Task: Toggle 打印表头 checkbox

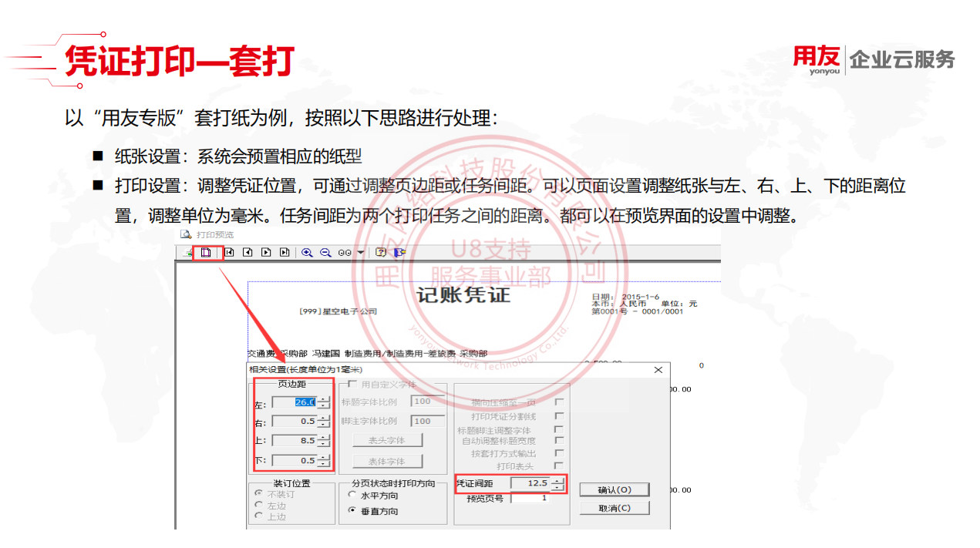Action: 559,466
